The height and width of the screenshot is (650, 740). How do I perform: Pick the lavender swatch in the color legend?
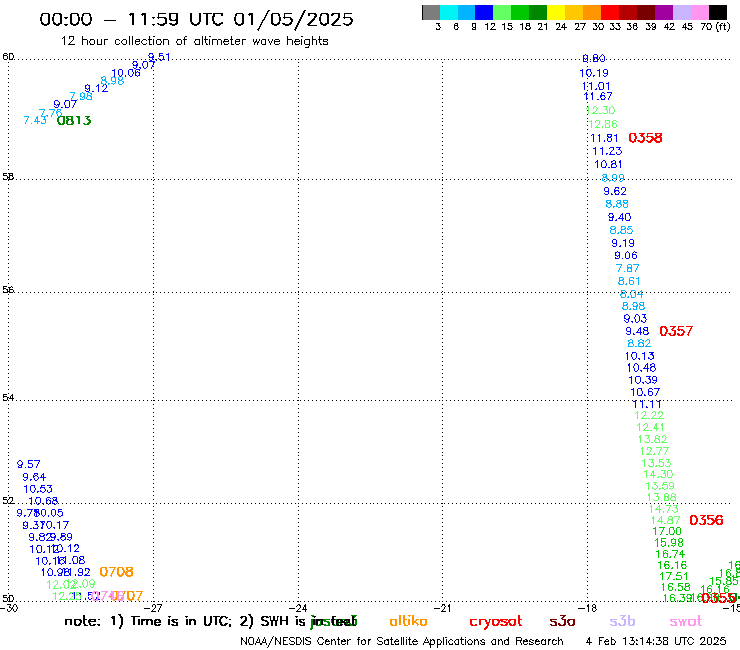pos(681,12)
